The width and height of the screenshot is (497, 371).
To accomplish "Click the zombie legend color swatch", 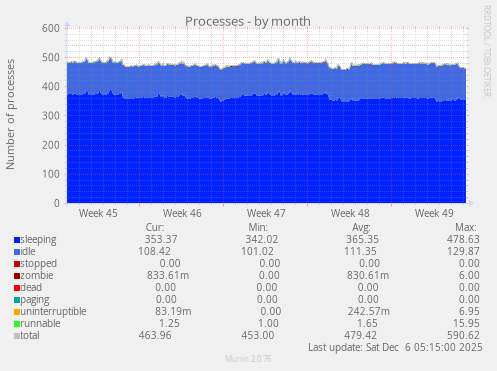I will (17, 276).
